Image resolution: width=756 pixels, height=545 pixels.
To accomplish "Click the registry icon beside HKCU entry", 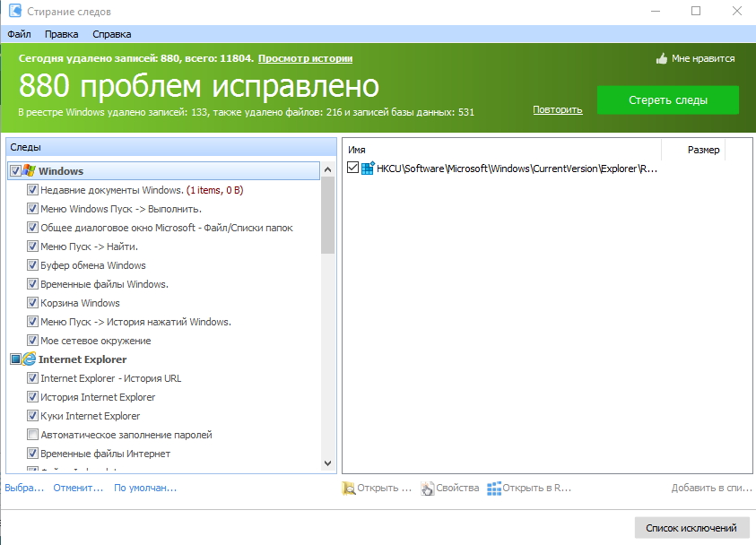I will tap(368, 169).
